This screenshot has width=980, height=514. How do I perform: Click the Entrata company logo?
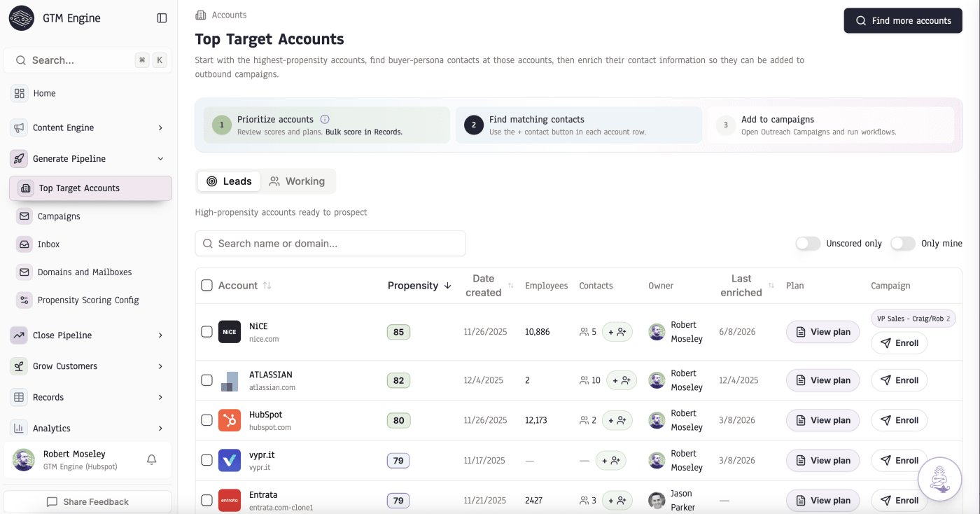[x=230, y=500]
